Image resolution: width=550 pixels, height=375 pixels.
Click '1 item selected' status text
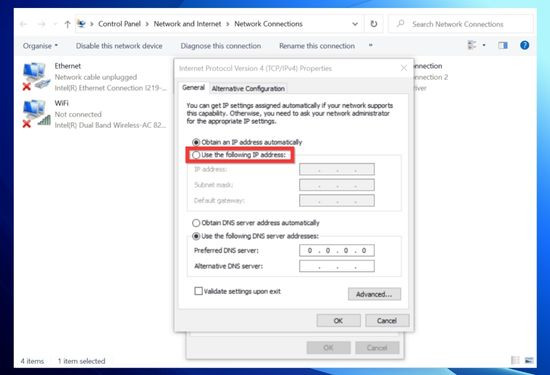[81, 361]
